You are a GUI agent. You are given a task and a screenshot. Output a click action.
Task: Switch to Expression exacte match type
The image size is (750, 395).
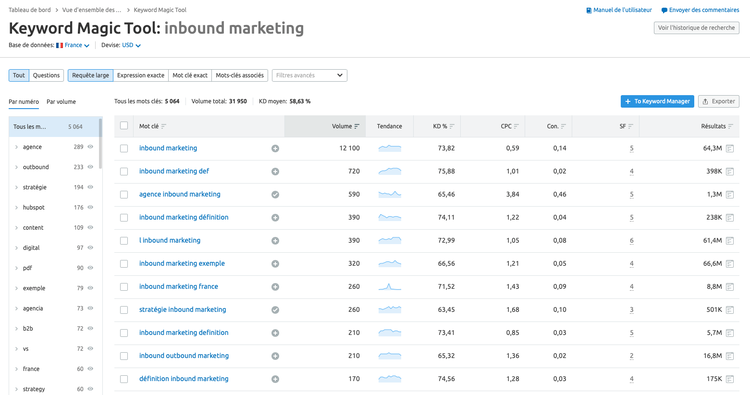pyautogui.click(x=141, y=76)
